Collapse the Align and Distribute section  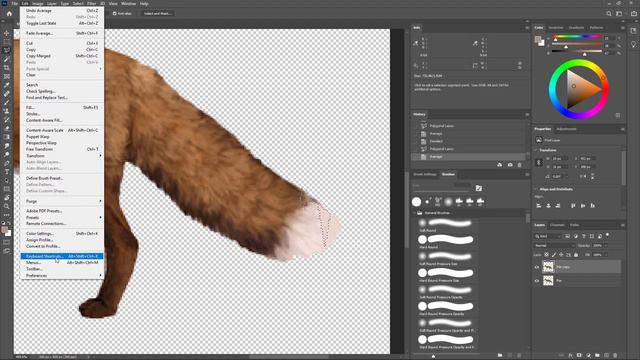click(x=536, y=189)
